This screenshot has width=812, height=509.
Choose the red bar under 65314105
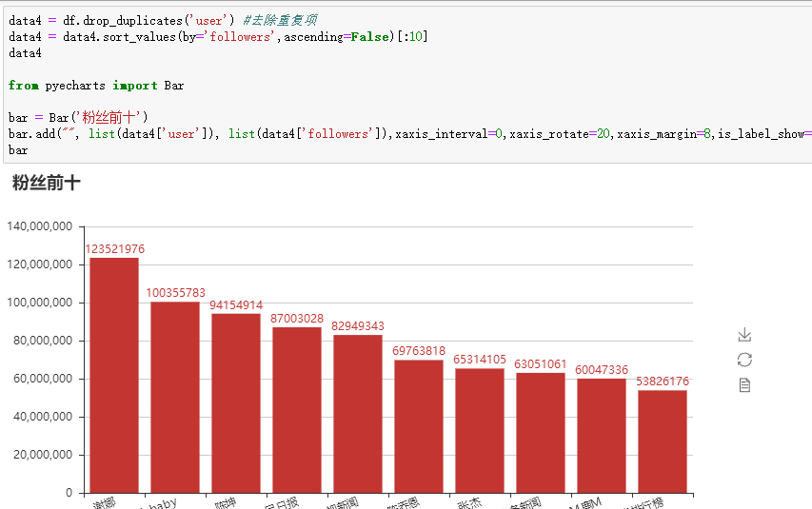480,431
